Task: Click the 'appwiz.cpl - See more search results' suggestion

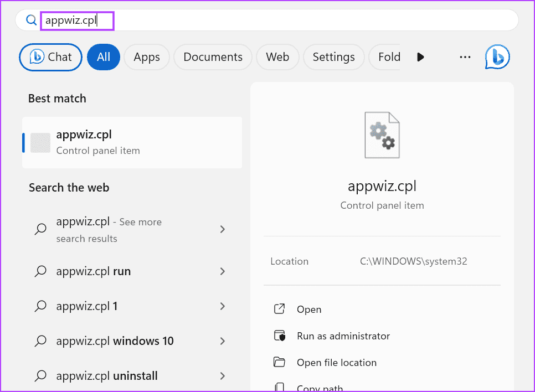Action: tap(131, 230)
